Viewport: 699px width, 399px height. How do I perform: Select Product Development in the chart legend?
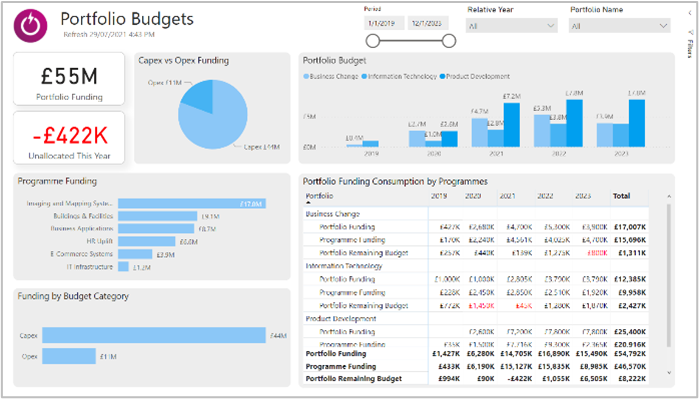(474, 77)
